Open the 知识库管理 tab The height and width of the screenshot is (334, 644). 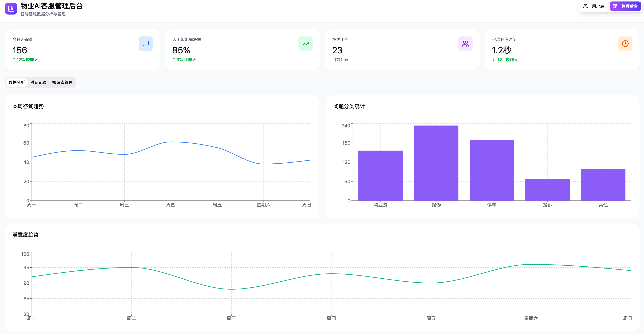point(62,82)
